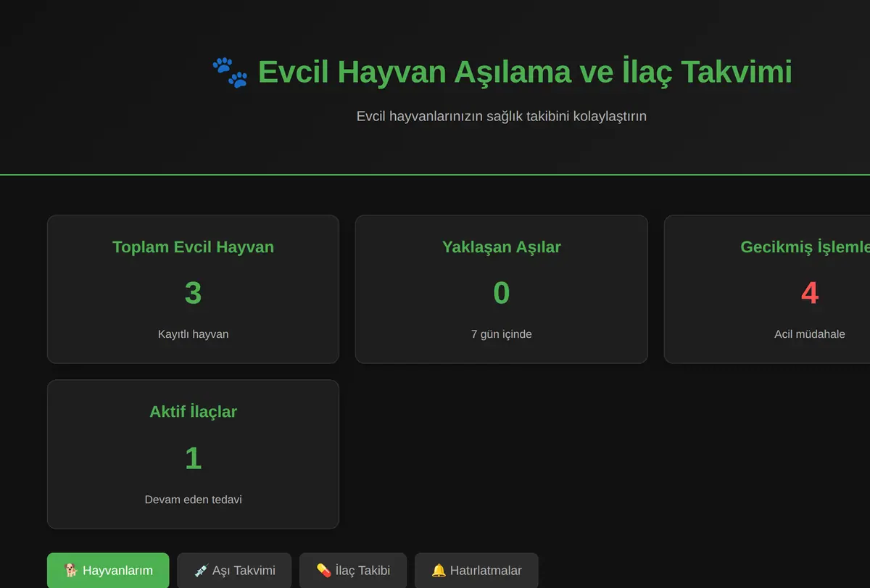Select the Toplam Evcil Hayvan card title
The width and height of the screenshot is (870, 588).
(x=193, y=247)
